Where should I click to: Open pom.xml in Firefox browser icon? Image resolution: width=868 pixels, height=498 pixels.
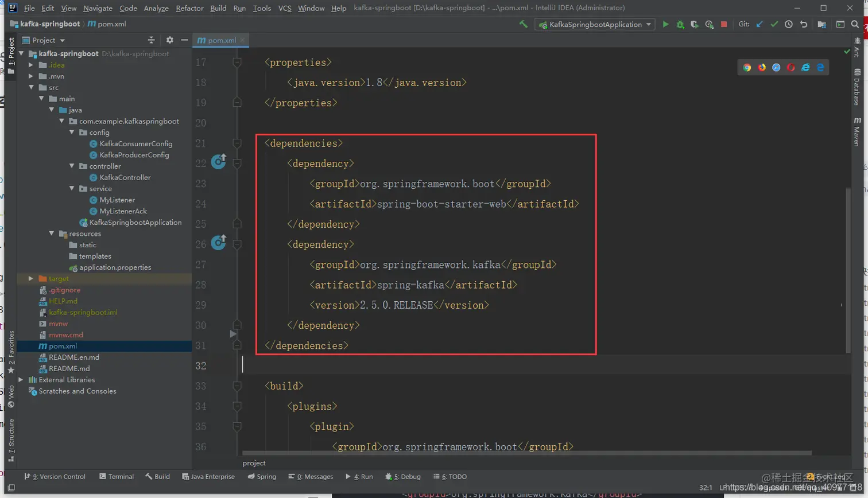[762, 68]
